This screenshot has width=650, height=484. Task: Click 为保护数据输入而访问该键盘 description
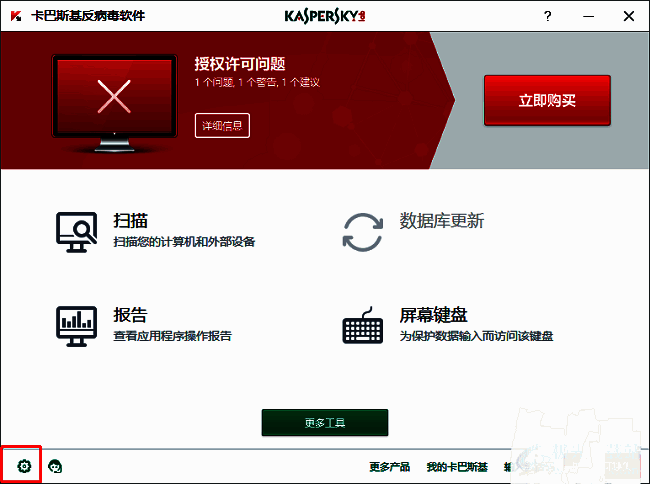click(x=476, y=336)
